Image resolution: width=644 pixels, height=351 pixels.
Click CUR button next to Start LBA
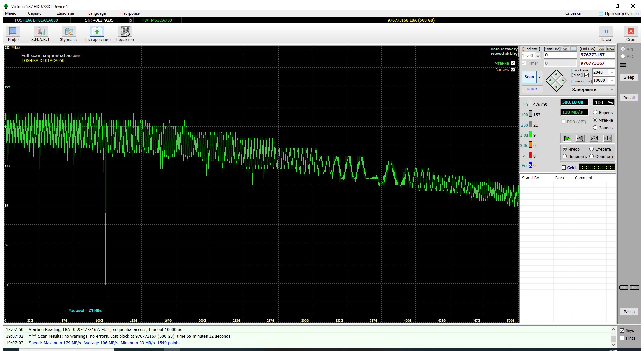(x=566, y=49)
